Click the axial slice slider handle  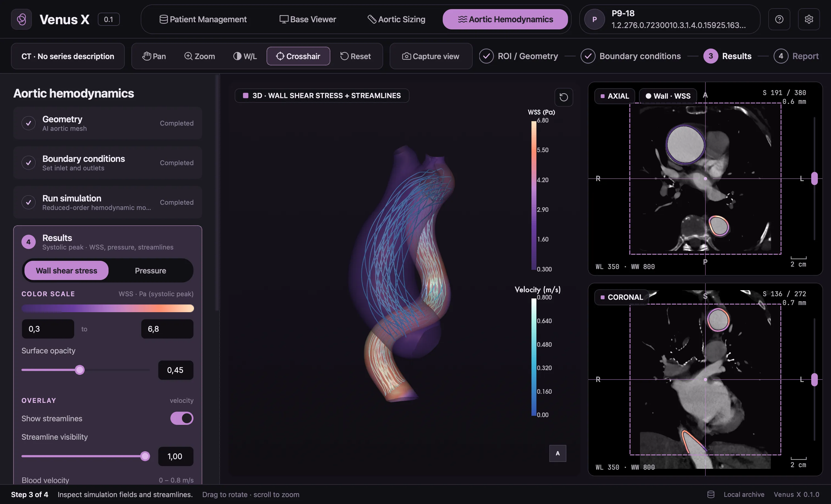(814, 178)
